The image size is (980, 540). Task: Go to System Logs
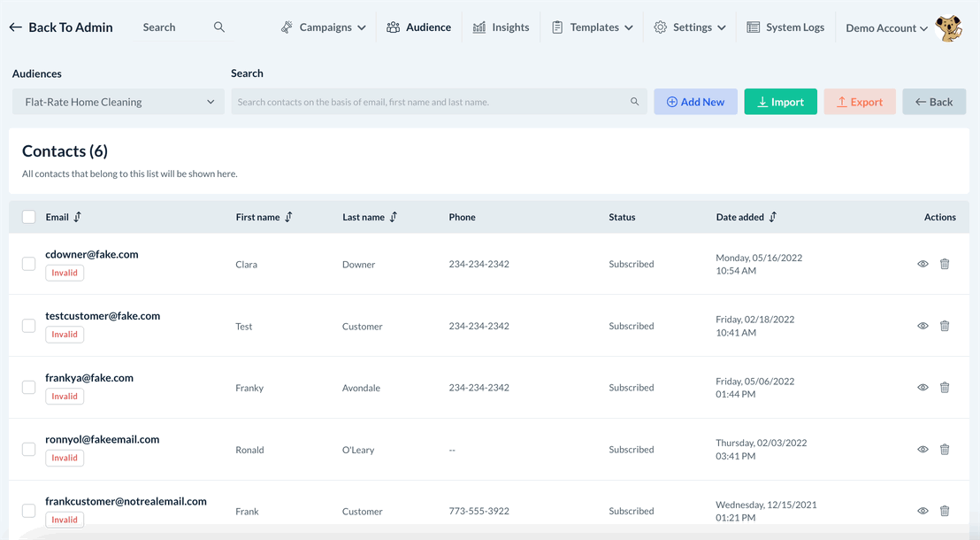[x=785, y=27]
